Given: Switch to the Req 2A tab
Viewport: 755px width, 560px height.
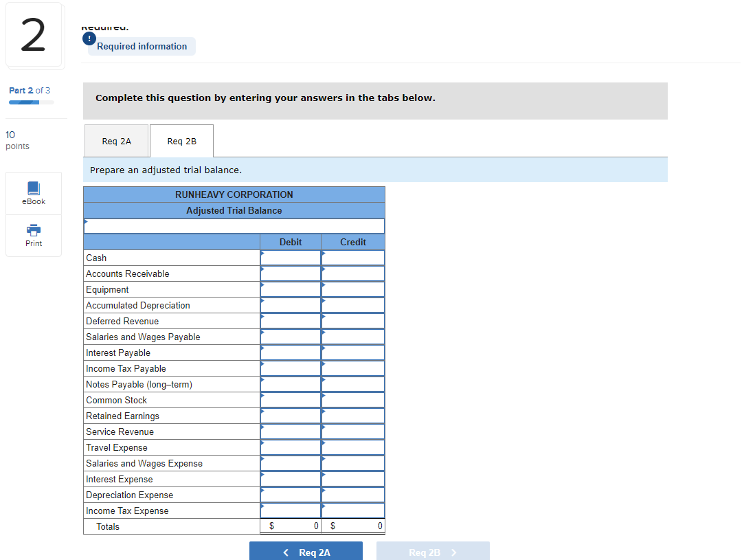Looking at the screenshot, I should (x=116, y=141).
